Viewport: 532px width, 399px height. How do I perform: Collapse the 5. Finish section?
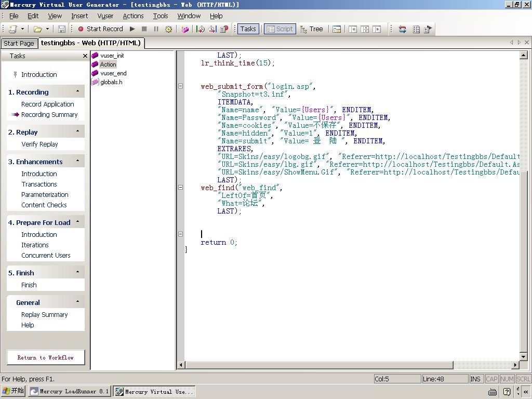pos(78,272)
